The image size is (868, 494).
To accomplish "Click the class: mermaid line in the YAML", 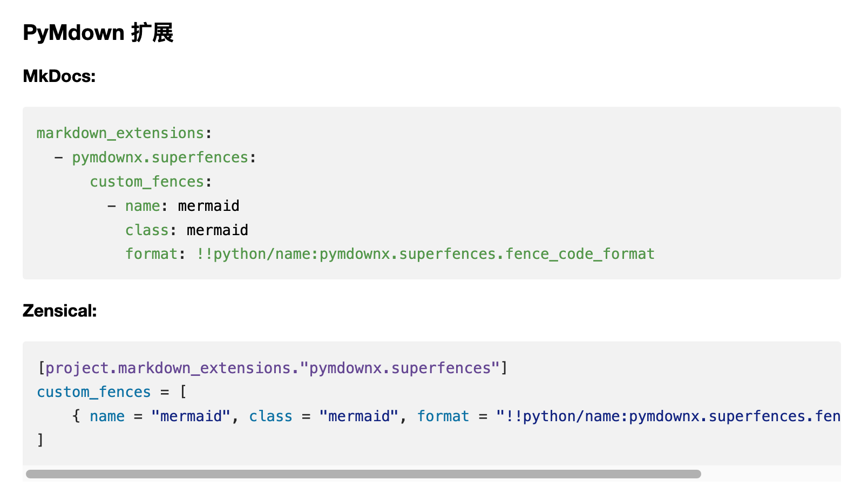I will 187,230.
